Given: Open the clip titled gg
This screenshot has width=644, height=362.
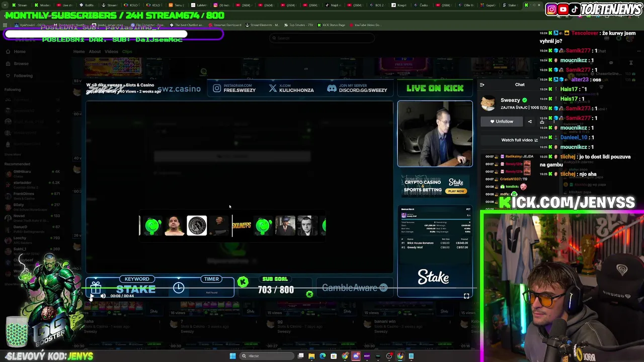Looking at the screenshot, I should pos(280,321).
